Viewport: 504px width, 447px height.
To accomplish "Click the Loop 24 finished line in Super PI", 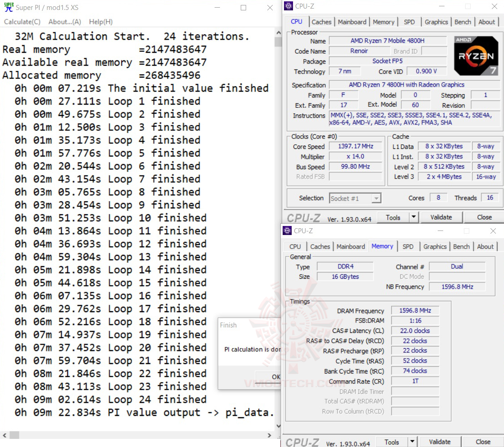I will pyautogui.click(x=110, y=399).
